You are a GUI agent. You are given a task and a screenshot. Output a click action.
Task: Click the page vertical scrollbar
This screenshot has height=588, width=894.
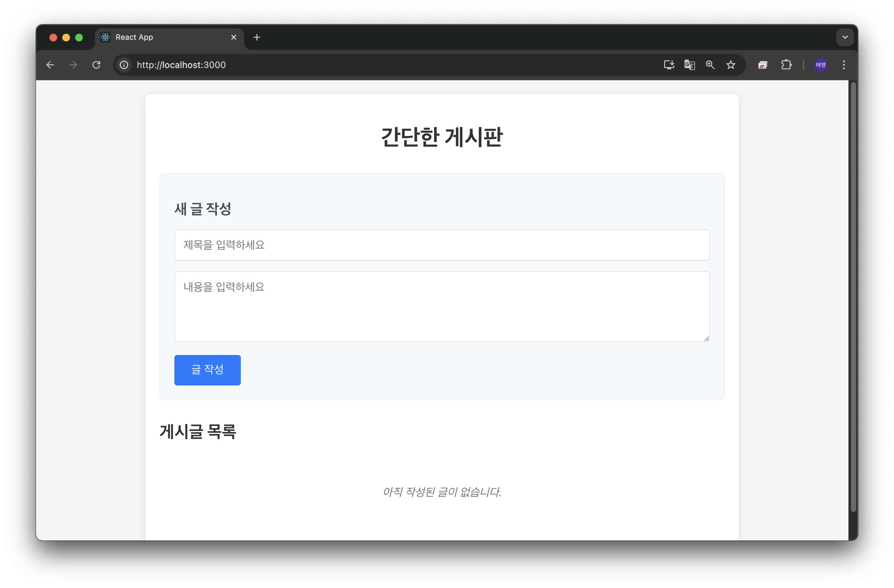click(x=853, y=297)
